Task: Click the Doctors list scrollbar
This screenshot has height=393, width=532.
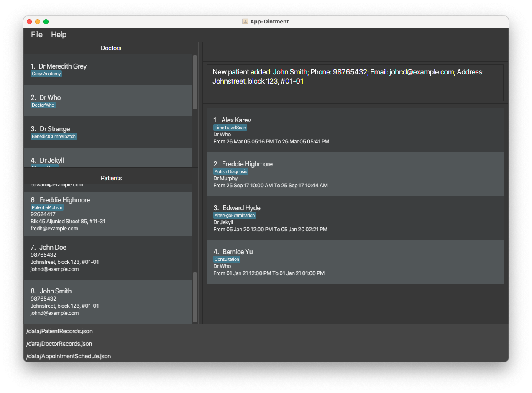Action: pos(195,82)
